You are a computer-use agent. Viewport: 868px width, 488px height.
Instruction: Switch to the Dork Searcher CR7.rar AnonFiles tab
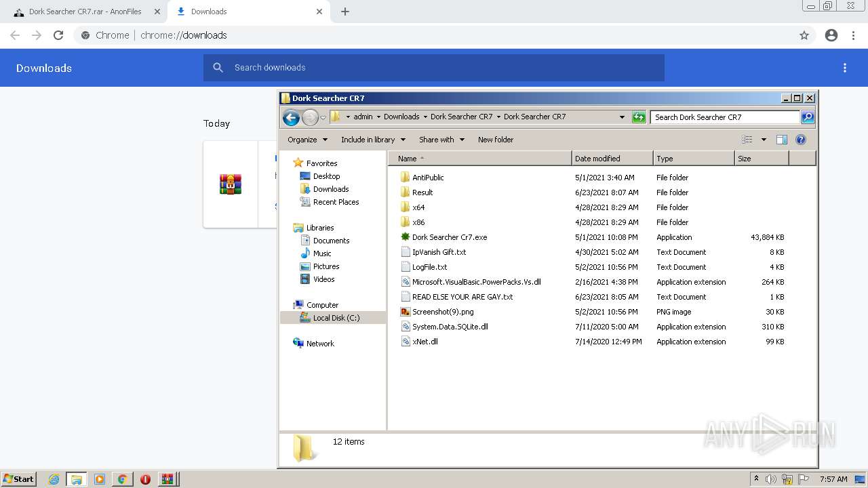tap(85, 12)
